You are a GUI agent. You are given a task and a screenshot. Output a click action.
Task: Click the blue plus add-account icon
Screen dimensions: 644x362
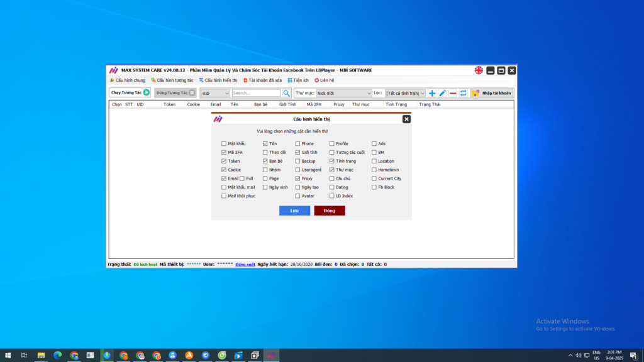click(432, 93)
